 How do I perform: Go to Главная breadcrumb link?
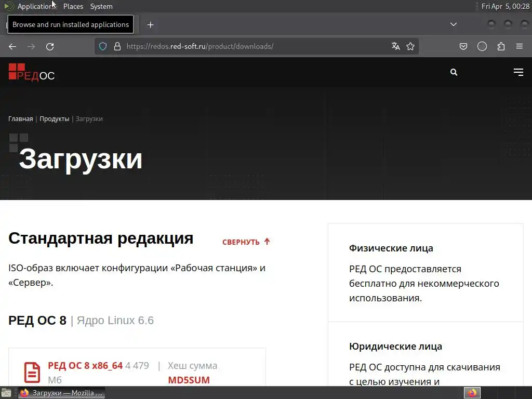(x=21, y=119)
